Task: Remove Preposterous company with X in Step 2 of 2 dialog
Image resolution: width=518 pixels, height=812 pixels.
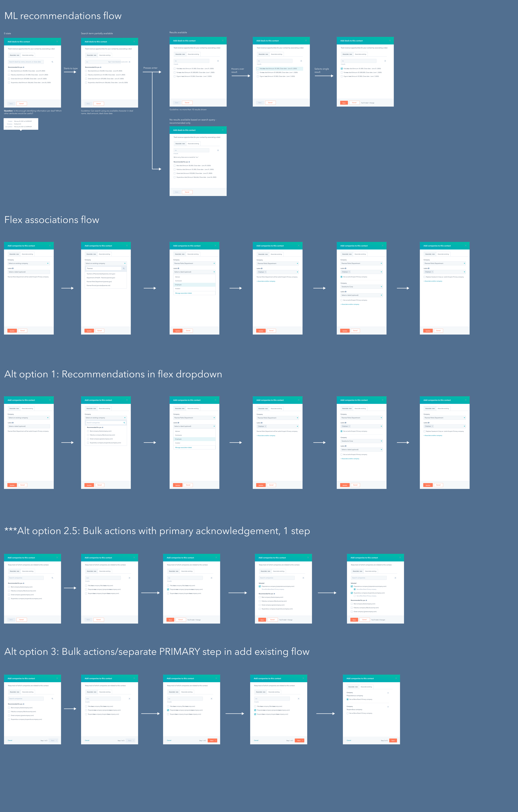Action: tap(388, 693)
